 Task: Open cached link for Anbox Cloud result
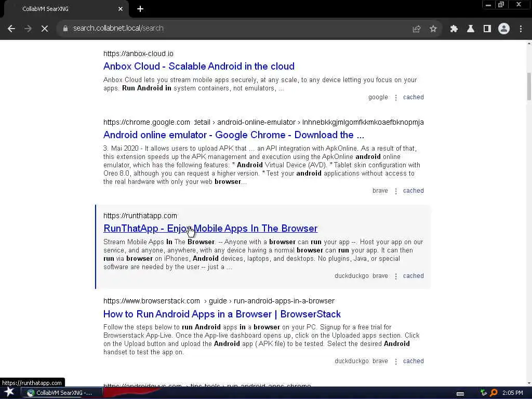413,97
